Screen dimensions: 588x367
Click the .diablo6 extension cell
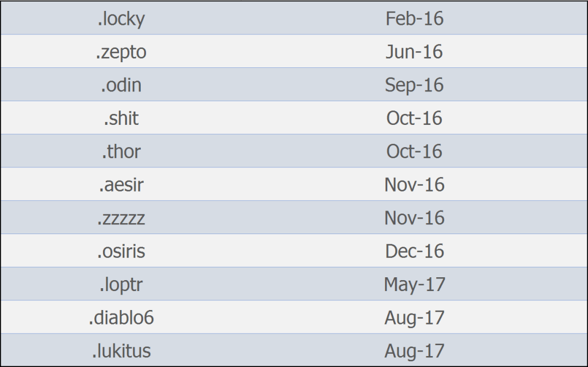tap(121, 318)
